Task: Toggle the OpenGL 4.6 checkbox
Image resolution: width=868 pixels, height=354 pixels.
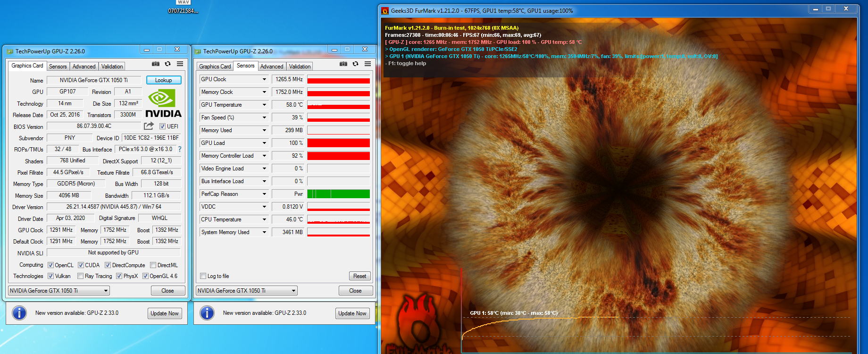Action: tap(145, 276)
